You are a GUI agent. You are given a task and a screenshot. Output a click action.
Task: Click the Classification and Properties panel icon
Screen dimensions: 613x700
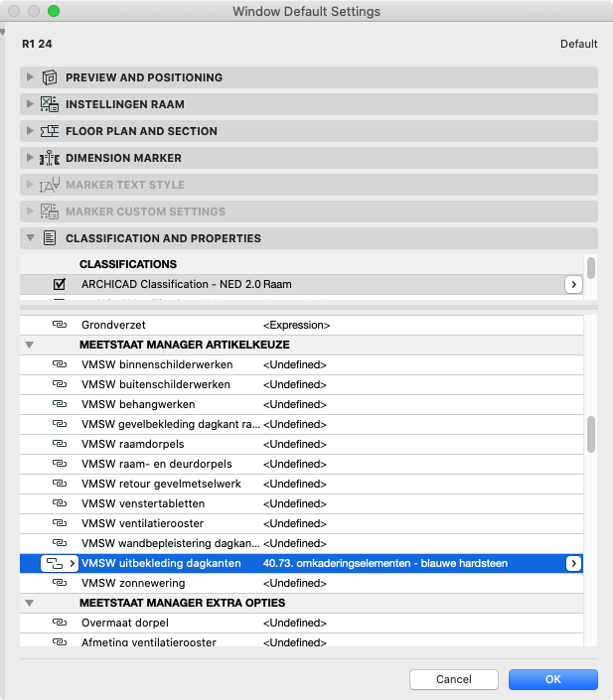(x=49, y=238)
